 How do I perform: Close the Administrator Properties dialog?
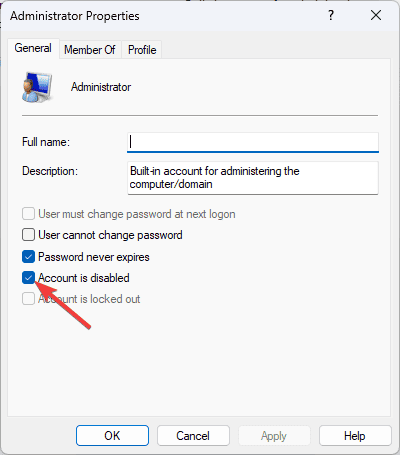tap(376, 15)
